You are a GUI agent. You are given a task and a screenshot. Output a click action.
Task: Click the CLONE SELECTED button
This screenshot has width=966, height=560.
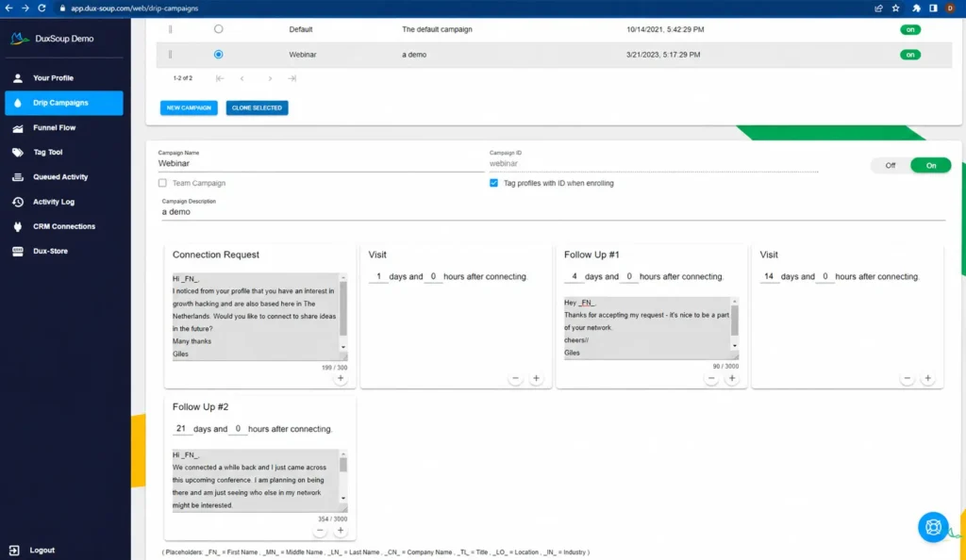[x=257, y=107]
